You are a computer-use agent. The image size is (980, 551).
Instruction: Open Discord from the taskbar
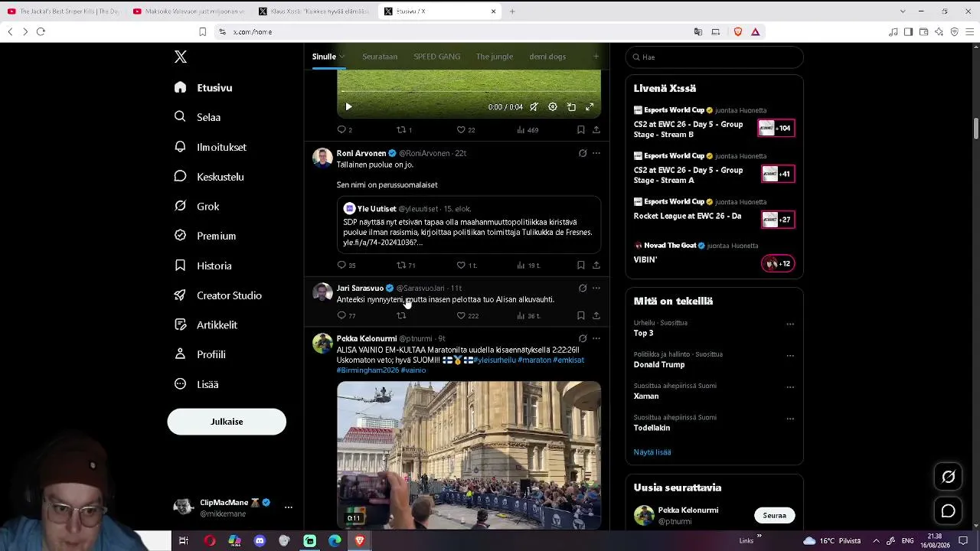[260, 541]
